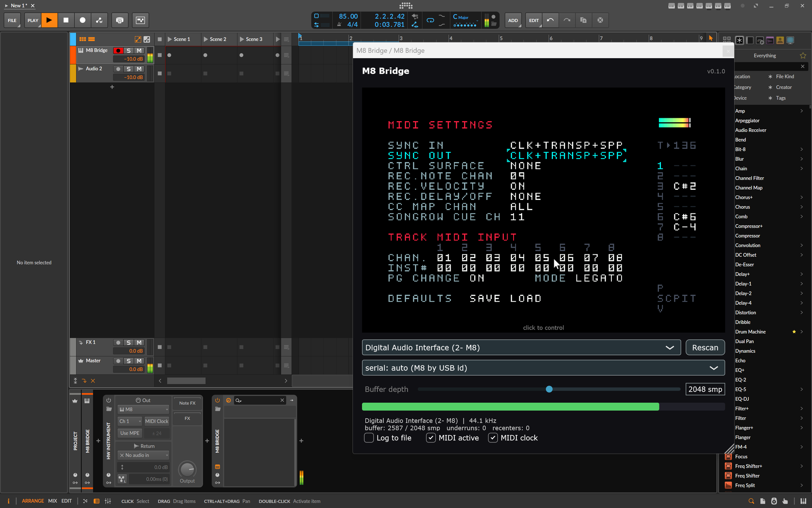Stop transport with the stop button

coord(66,20)
